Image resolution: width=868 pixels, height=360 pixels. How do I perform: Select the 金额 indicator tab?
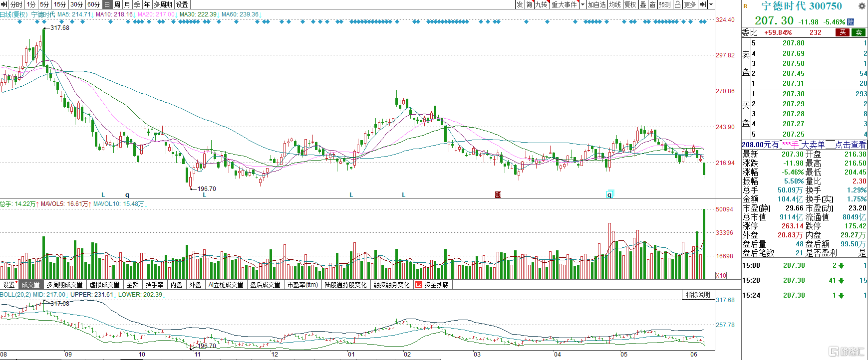(133, 285)
